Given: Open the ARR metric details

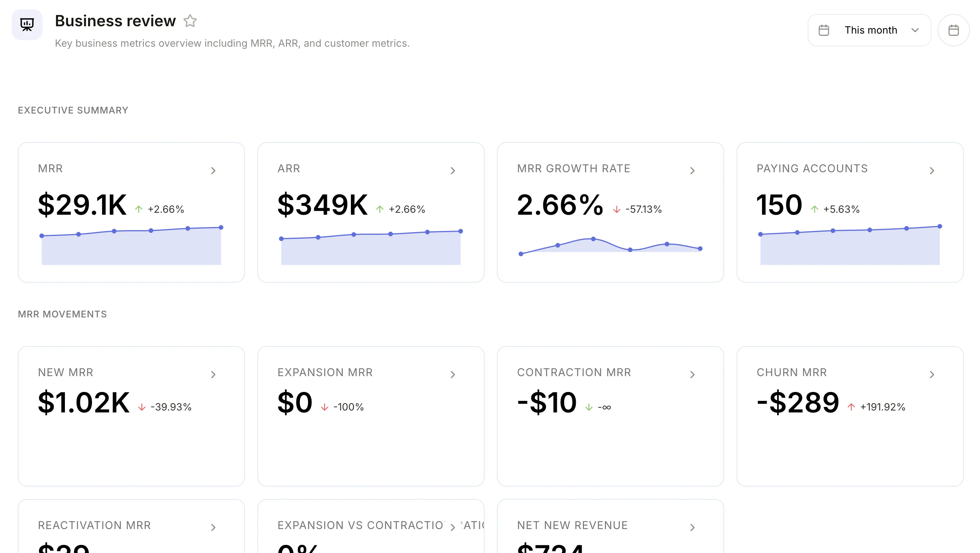Looking at the screenshot, I should (453, 170).
